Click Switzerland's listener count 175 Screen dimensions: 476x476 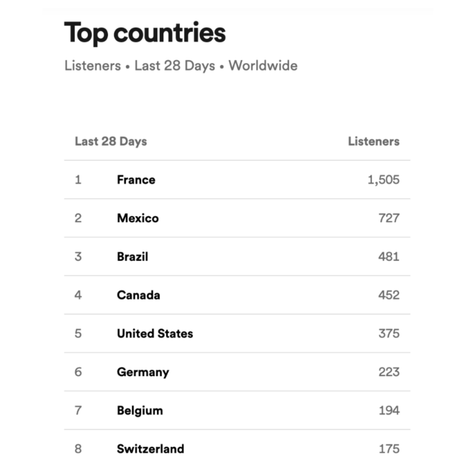(x=389, y=449)
